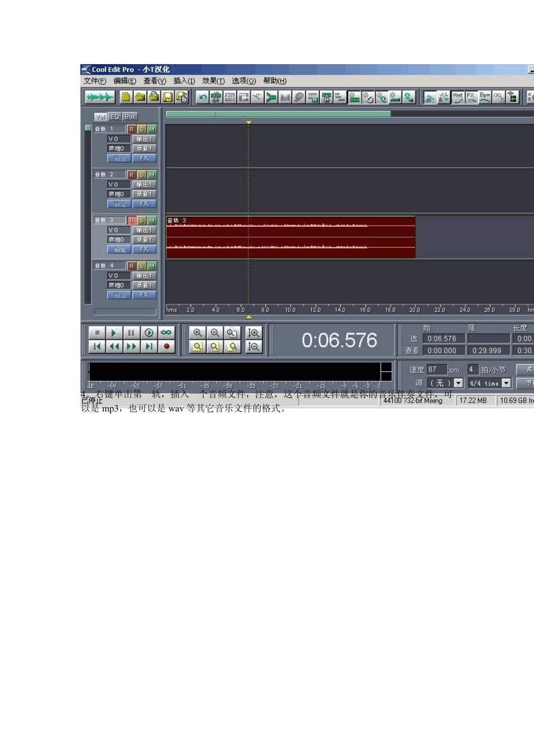Mute track 2 with M toggle
The image size is (534, 756).
point(152,175)
